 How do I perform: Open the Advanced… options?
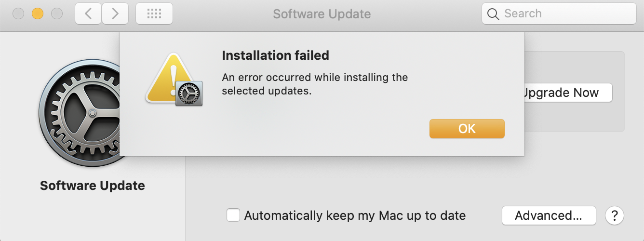[549, 215]
